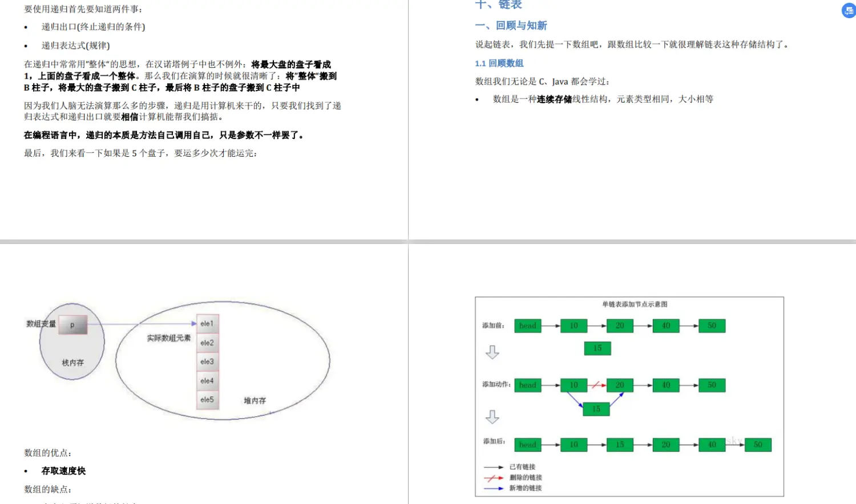The height and width of the screenshot is (504, 856).
Task: Select the bold bullet 存取速度快
Action: (63, 471)
